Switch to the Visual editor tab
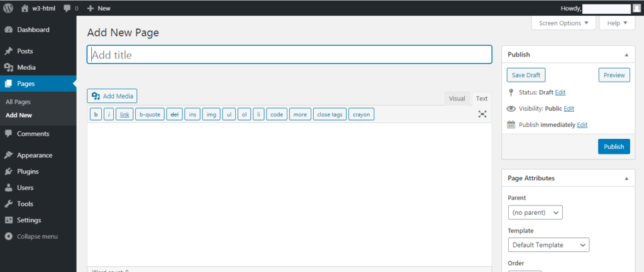 [x=457, y=99]
